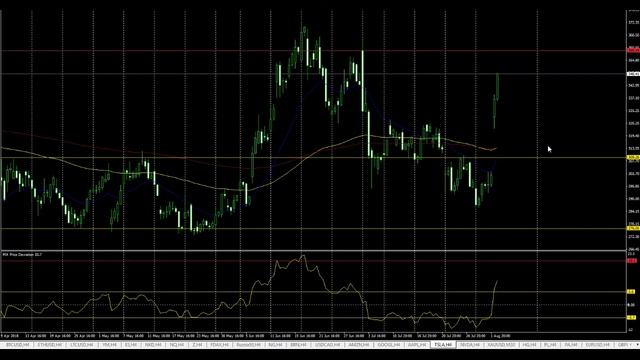Select the active TSLA,H4 chart tab
640x360 pixels.
pyautogui.click(x=443, y=345)
